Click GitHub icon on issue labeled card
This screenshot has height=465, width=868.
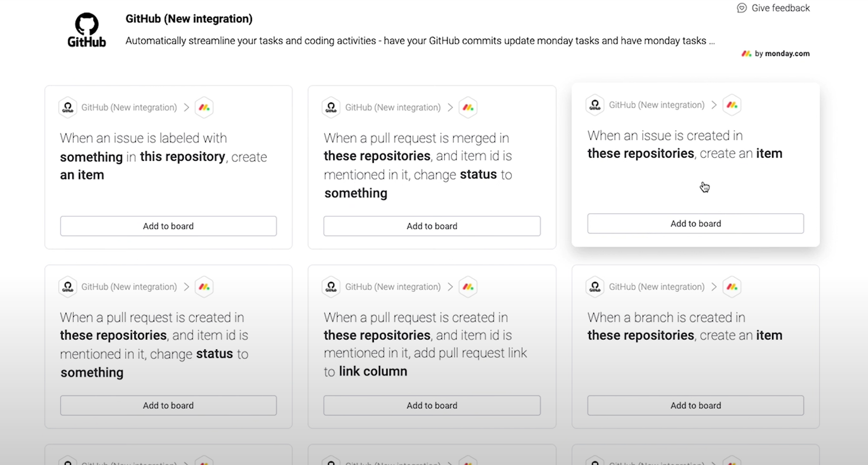coord(68,107)
